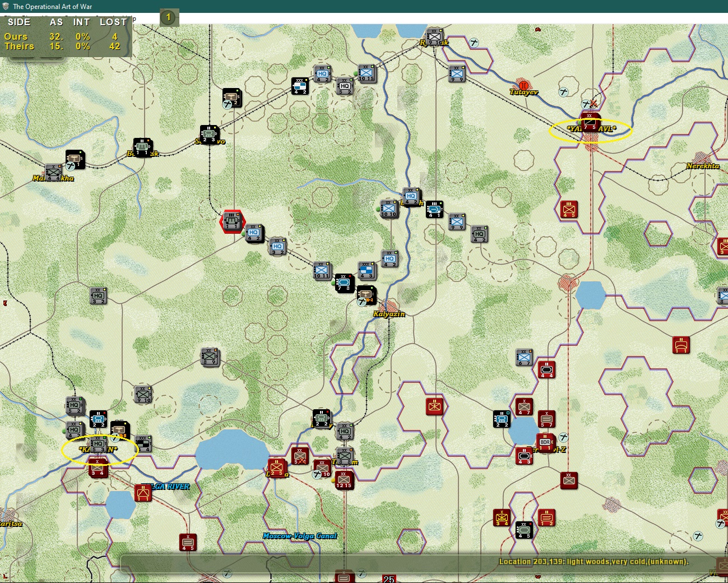Click the airfield icon northeast of Rybinsk
Viewport: 728px width, 583px height.
click(474, 42)
